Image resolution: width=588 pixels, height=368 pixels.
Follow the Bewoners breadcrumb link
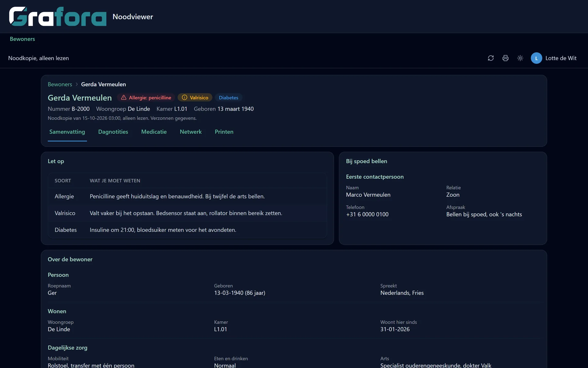point(60,84)
